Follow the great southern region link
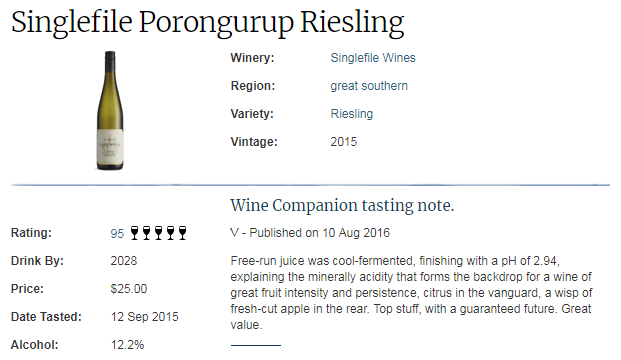Image resolution: width=621 pixels, height=360 pixels. coord(369,86)
